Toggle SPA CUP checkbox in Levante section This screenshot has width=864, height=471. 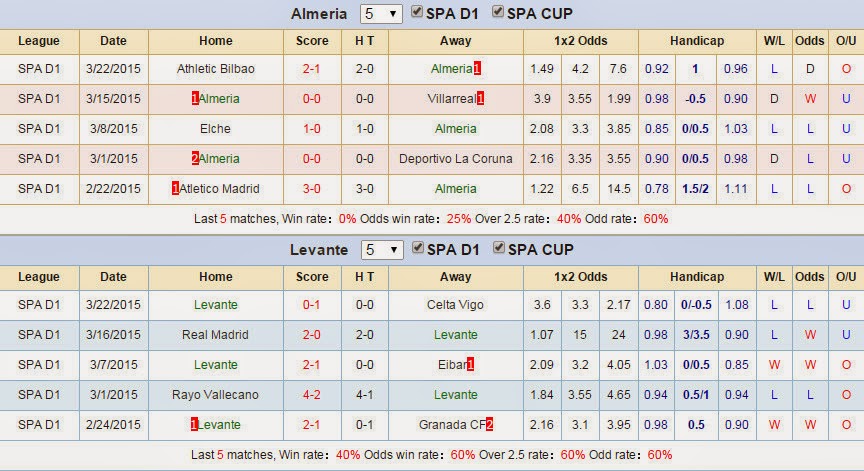499,248
